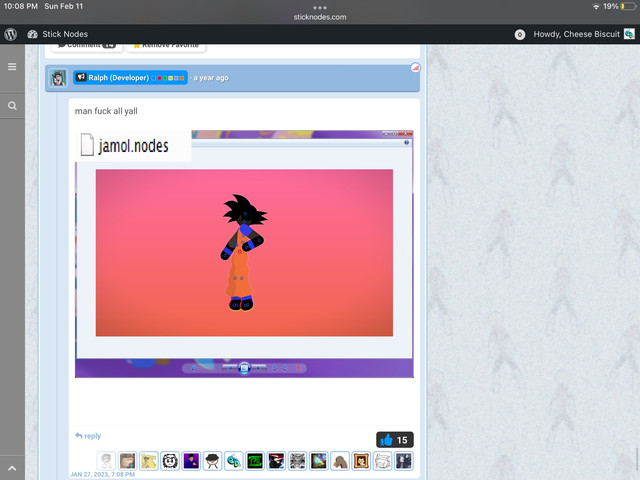
Task: Toggle the Remove Favorite star button
Action: click(x=166, y=46)
